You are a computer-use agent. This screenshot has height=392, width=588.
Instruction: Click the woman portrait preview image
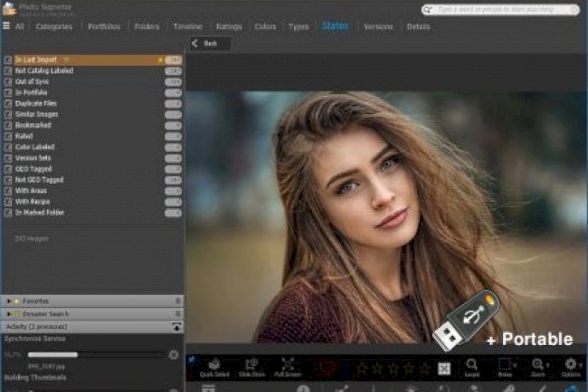[x=386, y=216]
